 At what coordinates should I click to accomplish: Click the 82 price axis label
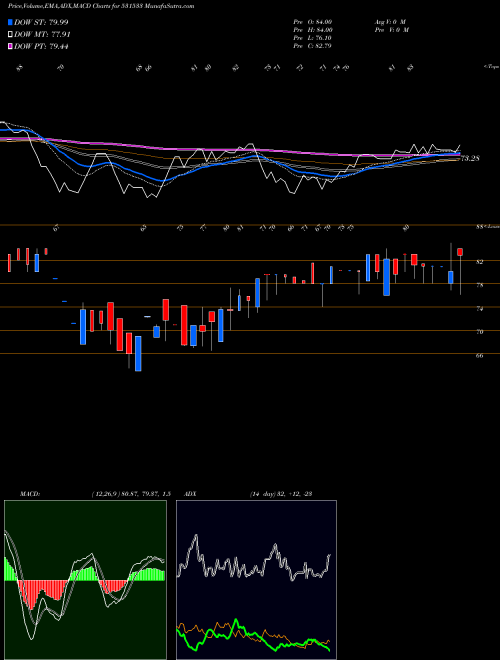click(x=480, y=262)
